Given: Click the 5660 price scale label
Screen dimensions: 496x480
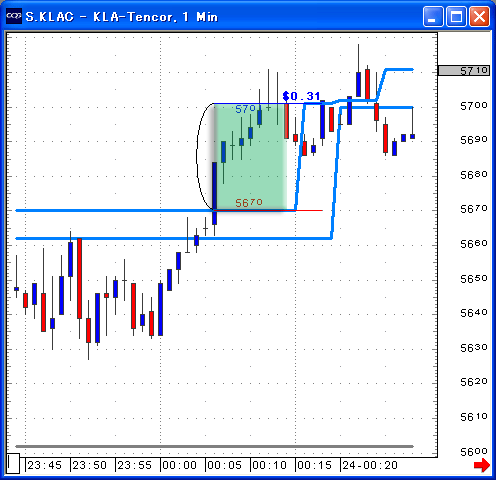Looking at the screenshot, I should 474,244.
